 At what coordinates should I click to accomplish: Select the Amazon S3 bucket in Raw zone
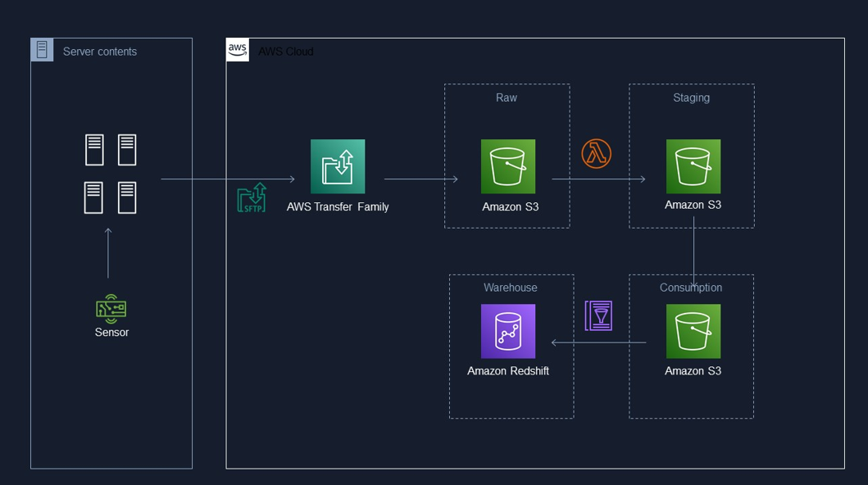click(507, 164)
